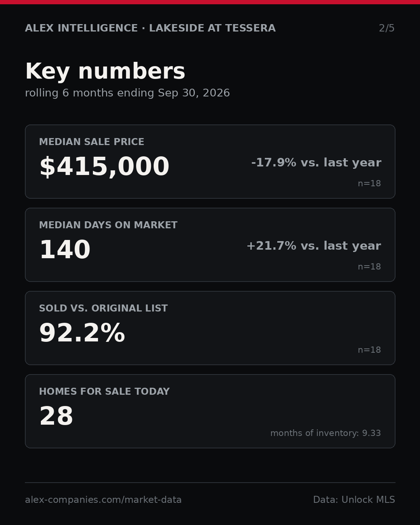This screenshot has width=420, height=525.
Task: Click the Alex Intelligence Lakeside at Tessera header
Action: click(150, 28)
